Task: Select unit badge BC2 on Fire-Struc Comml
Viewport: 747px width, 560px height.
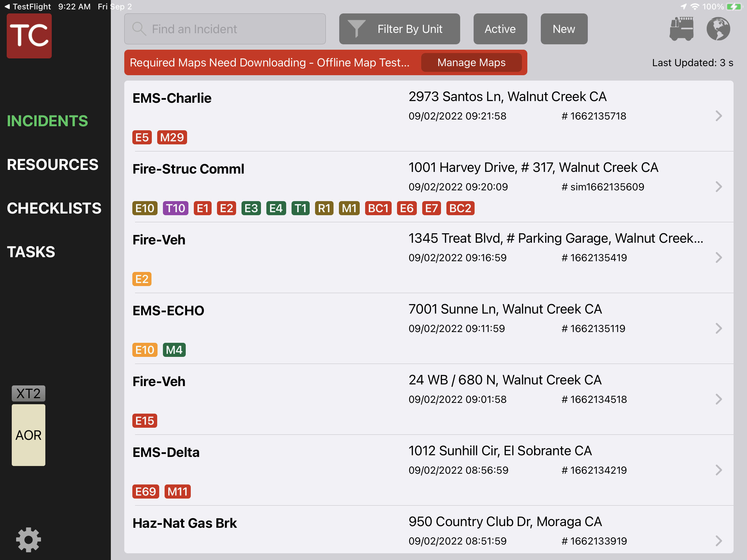Action: coord(460,208)
